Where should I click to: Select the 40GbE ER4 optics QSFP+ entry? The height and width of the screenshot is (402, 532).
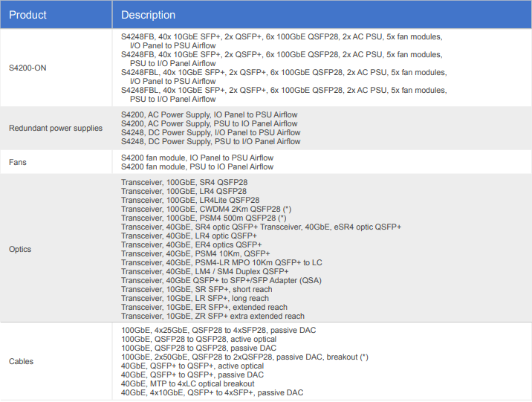191,244
